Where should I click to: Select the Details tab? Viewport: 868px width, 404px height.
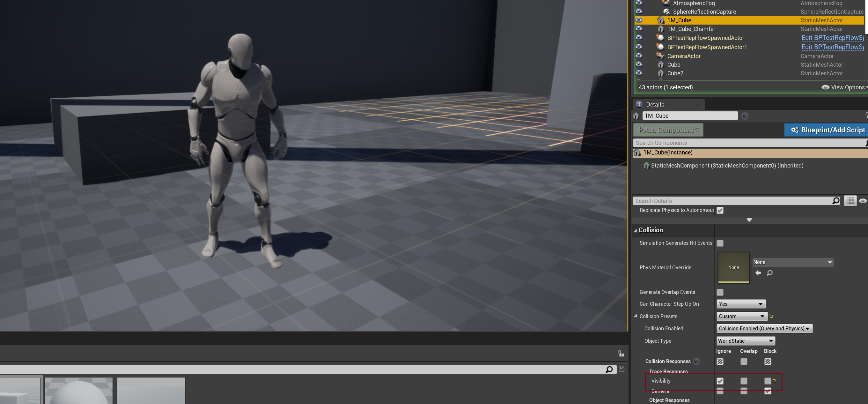(655, 105)
